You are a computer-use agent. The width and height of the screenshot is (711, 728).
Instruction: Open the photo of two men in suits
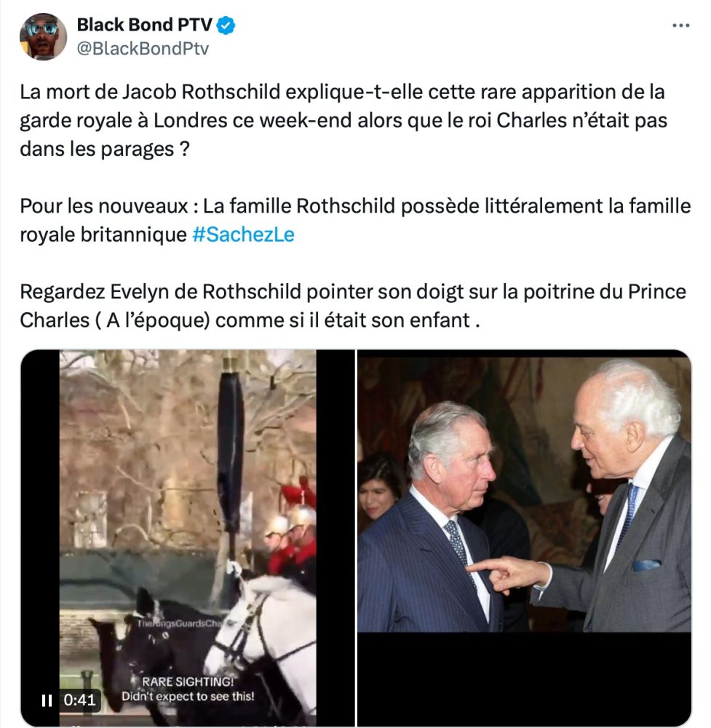click(524, 493)
